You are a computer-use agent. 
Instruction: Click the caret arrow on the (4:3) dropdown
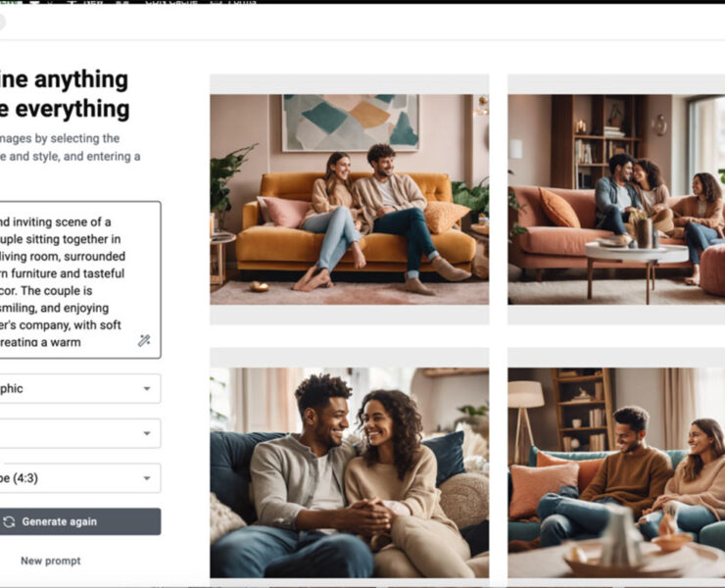point(147,478)
